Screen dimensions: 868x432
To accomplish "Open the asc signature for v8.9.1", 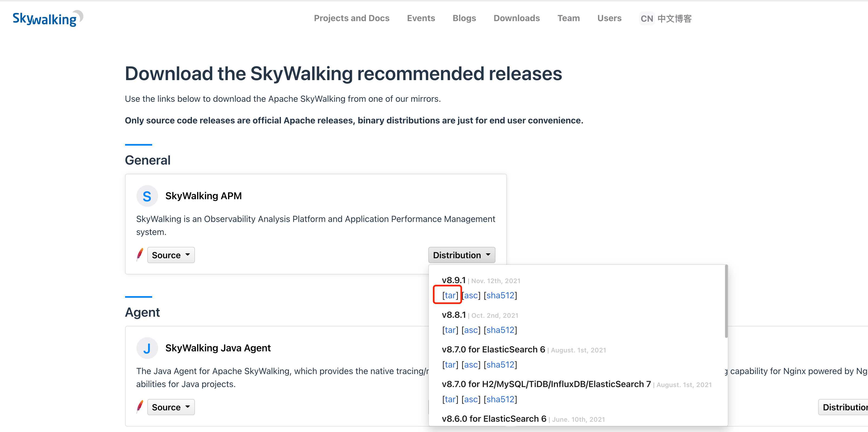I will click(x=471, y=295).
